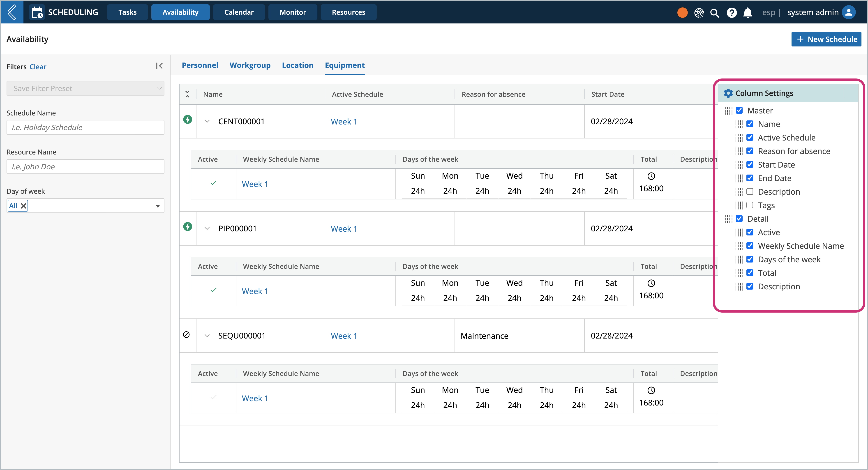This screenshot has width=868, height=470.
Task: Enable the Tags checkbox in Column Settings
Action: coord(750,205)
